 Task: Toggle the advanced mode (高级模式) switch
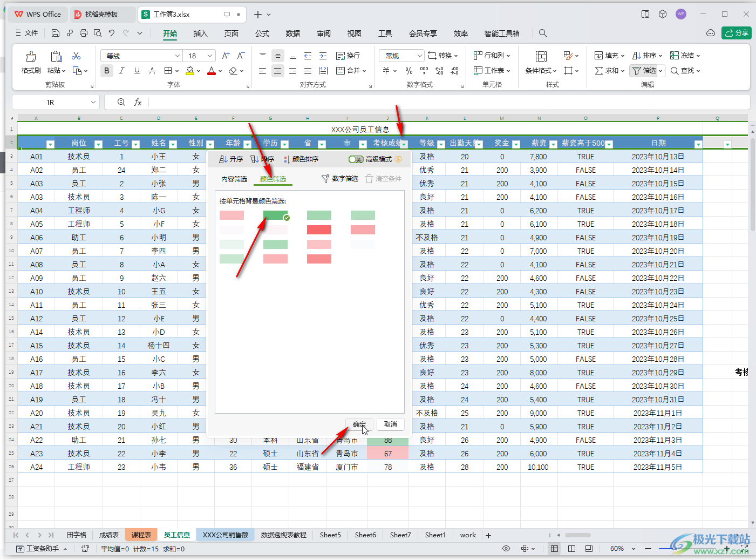pyautogui.click(x=356, y=159)
